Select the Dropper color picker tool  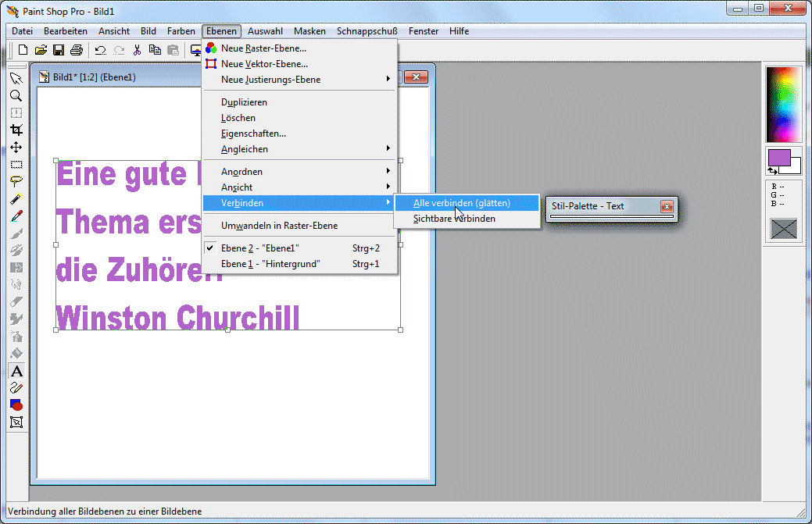click(16, 216)
